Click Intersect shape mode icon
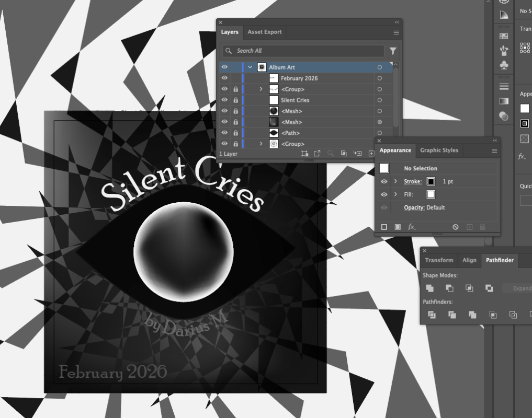Image resolution: width=532 pixels, height=418 pixels. pos(469,288)
